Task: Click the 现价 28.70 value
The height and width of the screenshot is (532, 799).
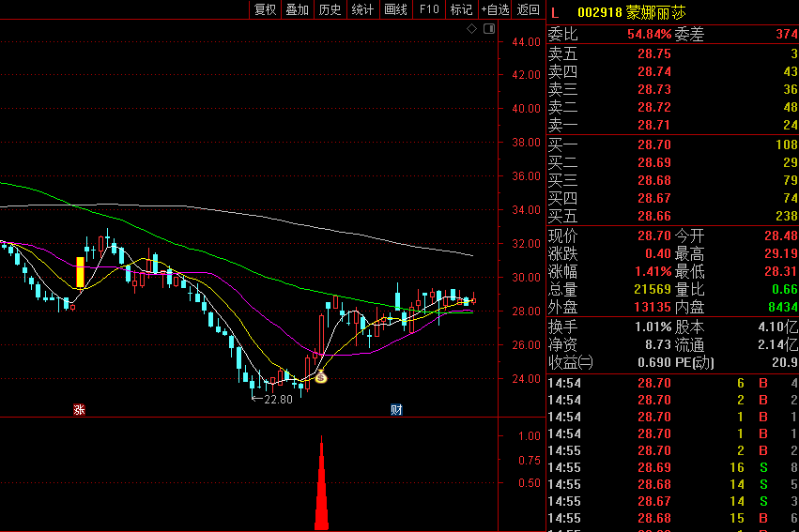Action: coord(654,236)
